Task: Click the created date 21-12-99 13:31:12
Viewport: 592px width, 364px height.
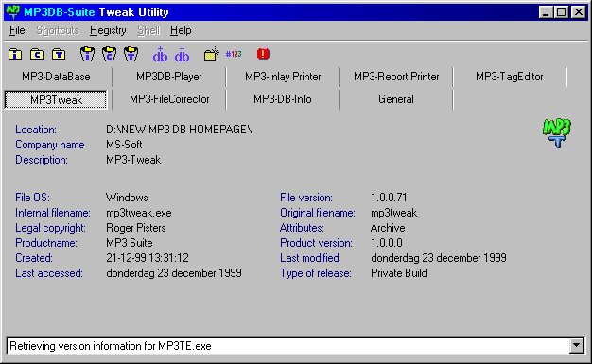Action: (148, 258)
